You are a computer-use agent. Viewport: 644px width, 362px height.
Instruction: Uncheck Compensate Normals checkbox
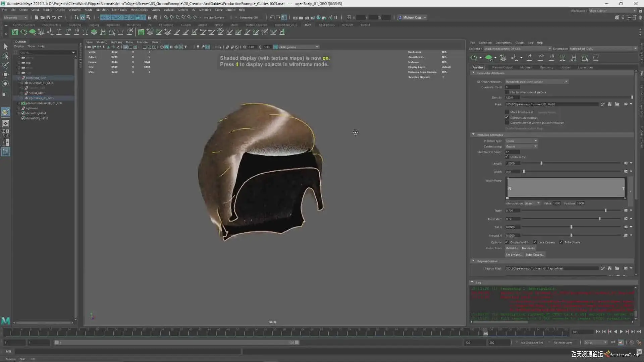click(507, 118)
